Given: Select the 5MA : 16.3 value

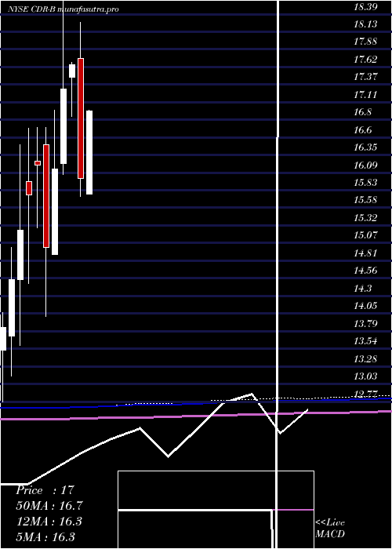Looking at the screenshot, I should [45, 537].
